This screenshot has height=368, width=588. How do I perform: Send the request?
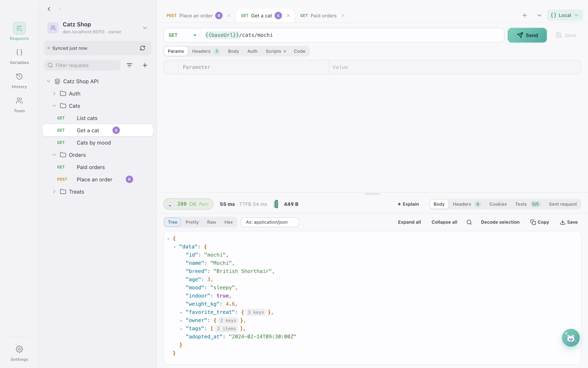coord(527,35)
